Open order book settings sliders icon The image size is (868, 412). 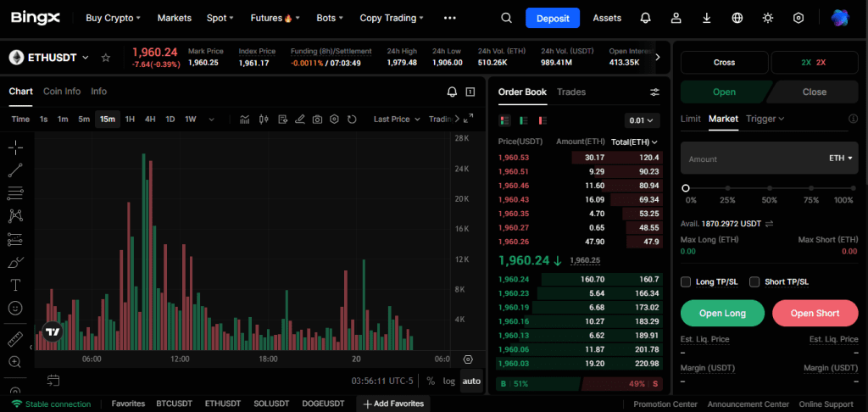(655, 92)
